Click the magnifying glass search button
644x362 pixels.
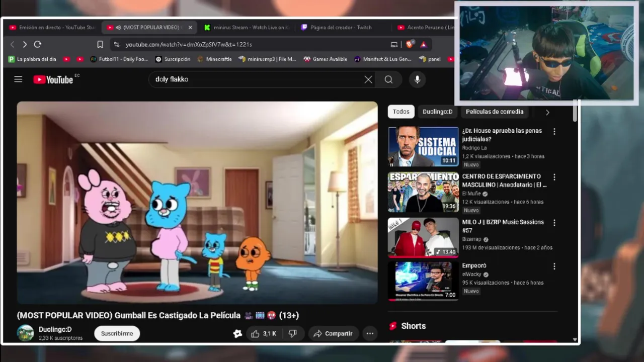388,79
